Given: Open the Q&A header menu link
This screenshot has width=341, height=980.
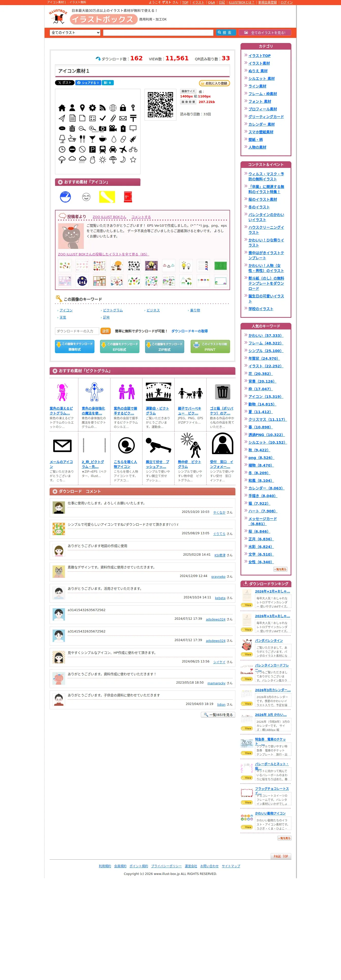Looking at the screenshot, I should click(211, 2).
